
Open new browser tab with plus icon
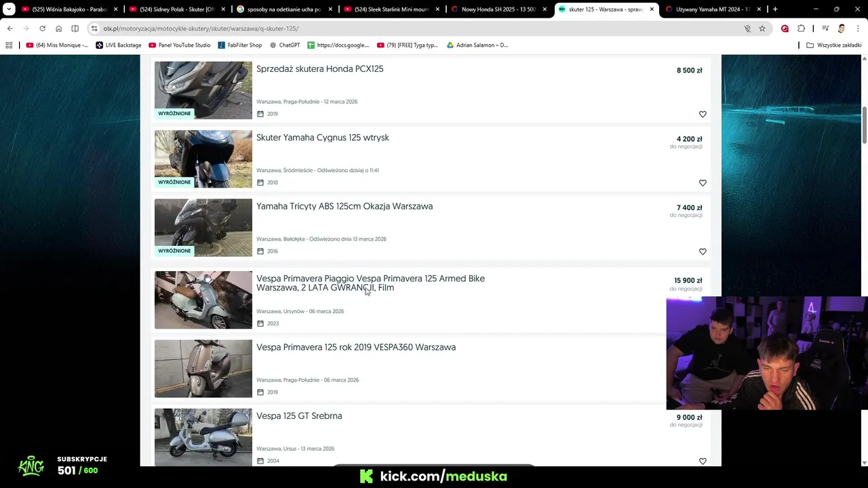775,9
